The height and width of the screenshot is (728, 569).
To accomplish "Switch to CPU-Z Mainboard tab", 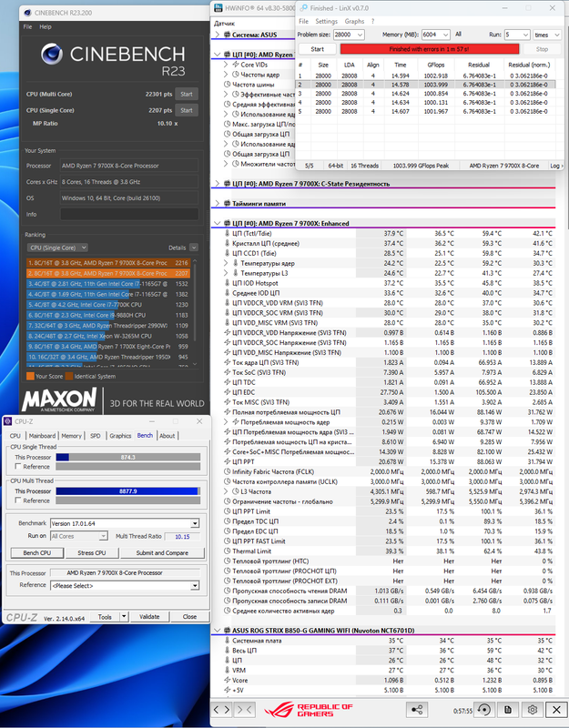I will 42,436.
